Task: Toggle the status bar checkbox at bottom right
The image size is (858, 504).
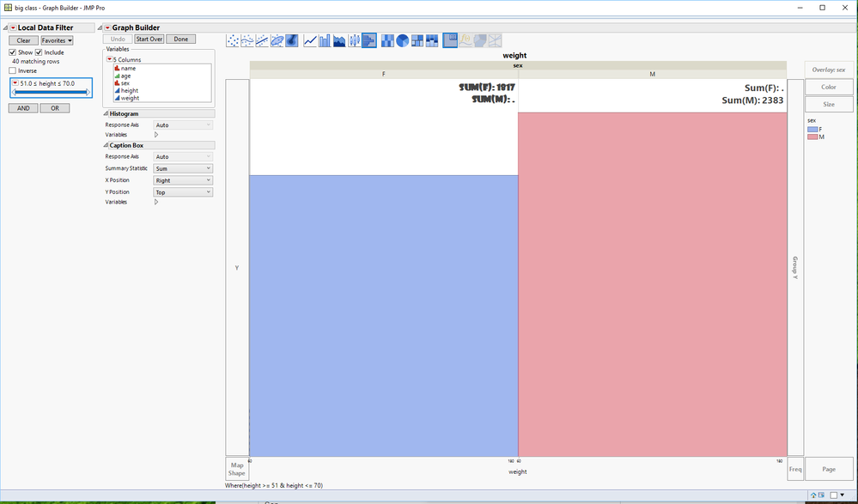Action: click(x=833, y=495)
